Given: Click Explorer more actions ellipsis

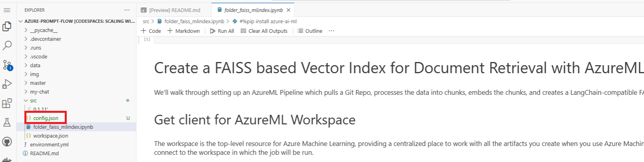Looking at the screenshot, I should click(127, 10).
